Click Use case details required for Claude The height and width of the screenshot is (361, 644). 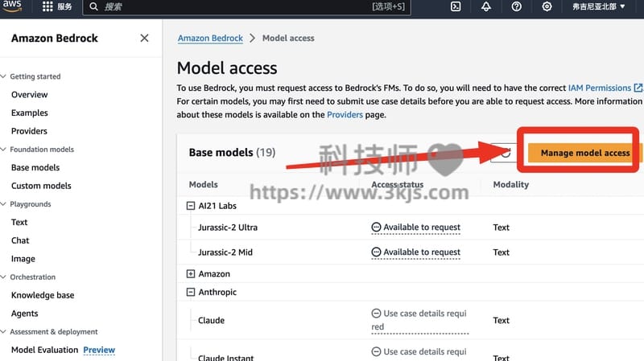(x=419, y=320)
